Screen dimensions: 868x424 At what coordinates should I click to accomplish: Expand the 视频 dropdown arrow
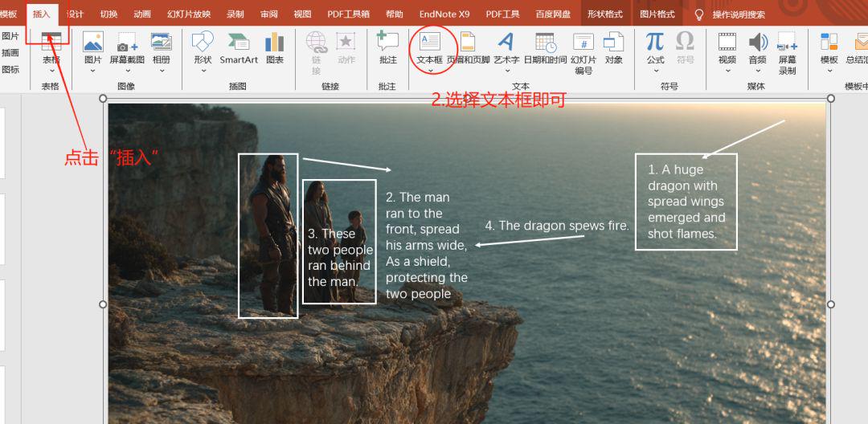(x=727, y=70)
